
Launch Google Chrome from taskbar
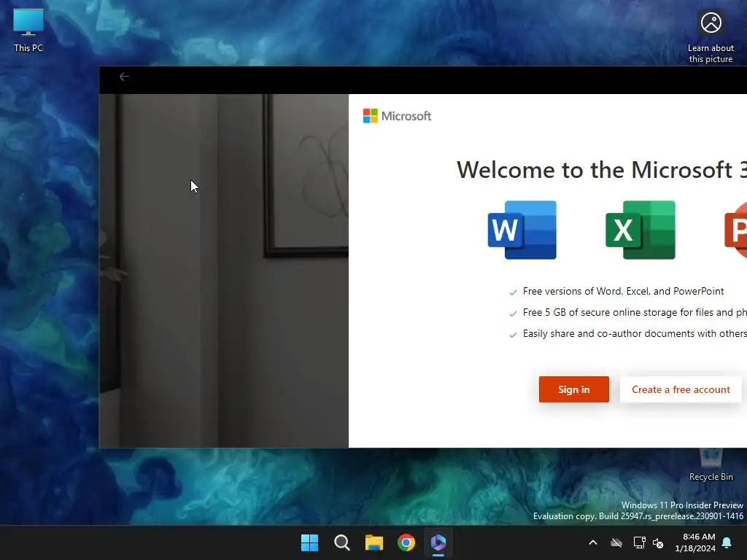pyautogui.click(x=406, y=542)
